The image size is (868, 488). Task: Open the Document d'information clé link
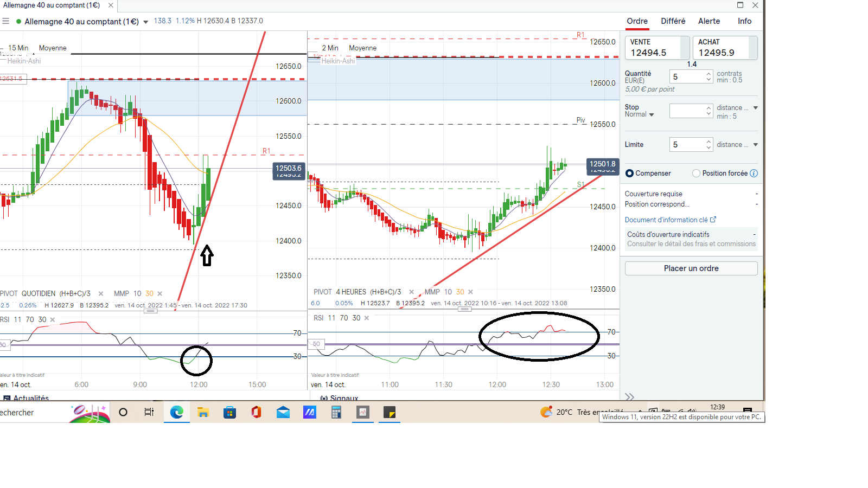coord(671,220)
